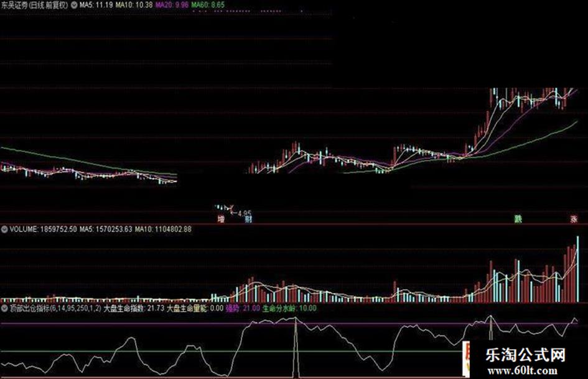
Task: Click the 4.95 low price label
Action: [x=245, y=213]
